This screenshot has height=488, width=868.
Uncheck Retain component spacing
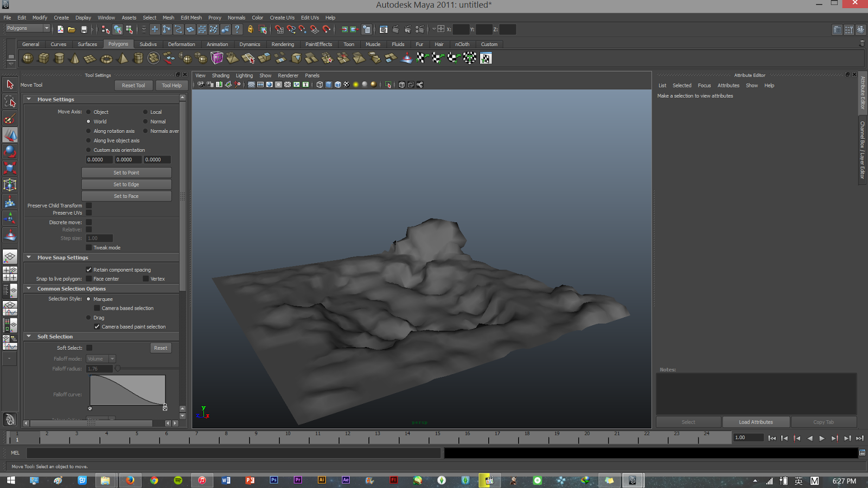[x=89, y=269]
